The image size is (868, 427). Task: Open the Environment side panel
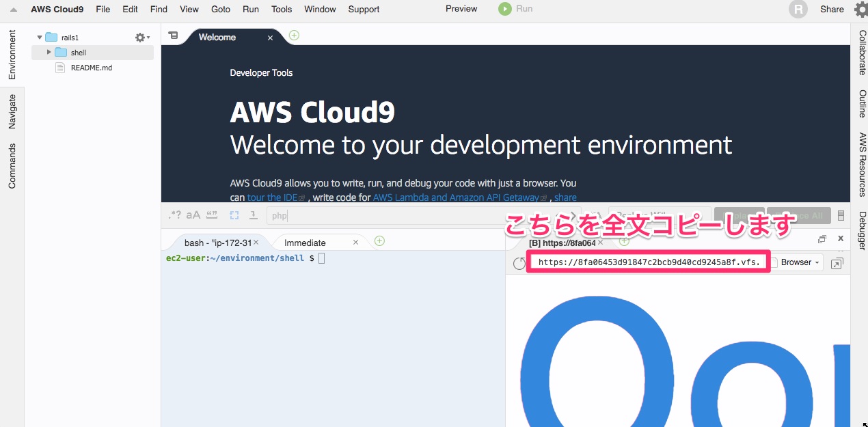pos(12,55)
